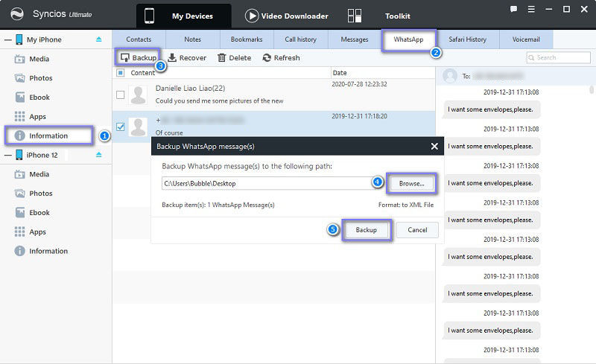The height and width of the screenshot is (364, 596).
Task: Click the Content column header
Action: click(142, 72)
